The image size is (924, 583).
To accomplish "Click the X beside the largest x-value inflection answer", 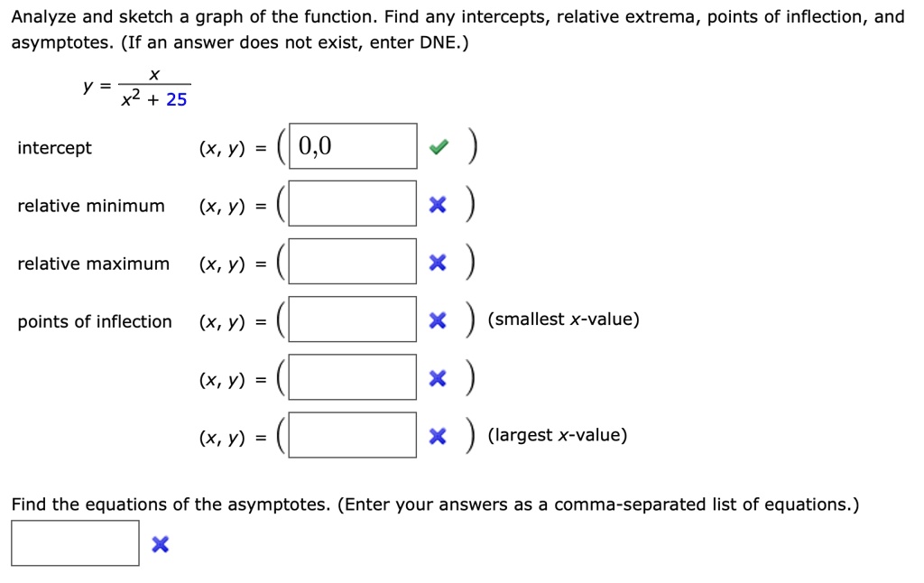I will pos(438,434).
